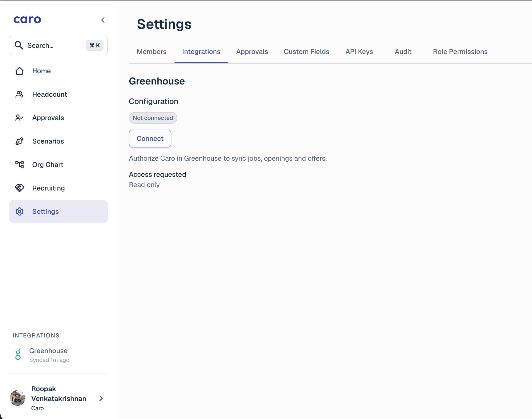Viewport: 532px width, 419px height.
Task: Click the Configuration subheading
Action: 154,101
